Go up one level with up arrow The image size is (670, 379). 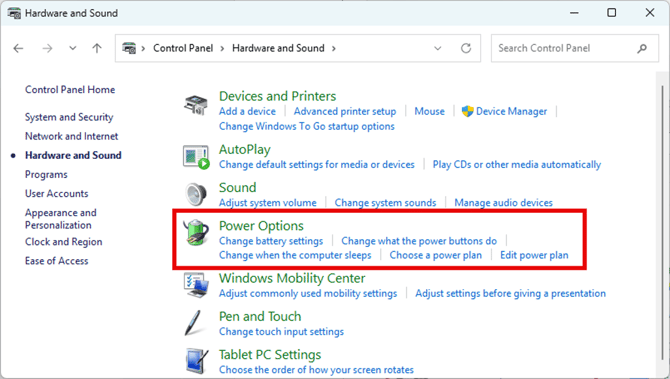97,48
